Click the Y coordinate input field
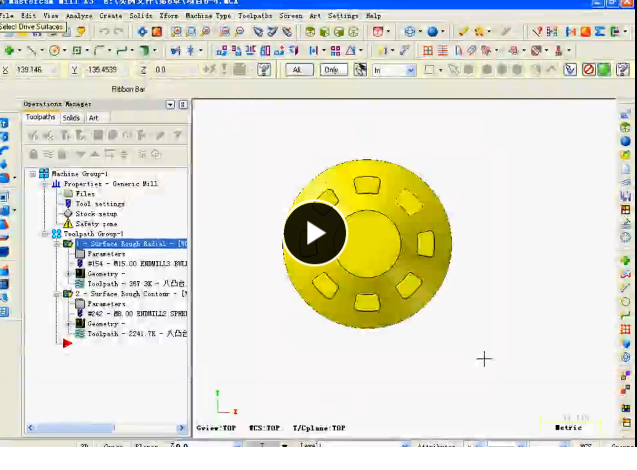This screenshot has width=637, height=470. click(106, 70)
